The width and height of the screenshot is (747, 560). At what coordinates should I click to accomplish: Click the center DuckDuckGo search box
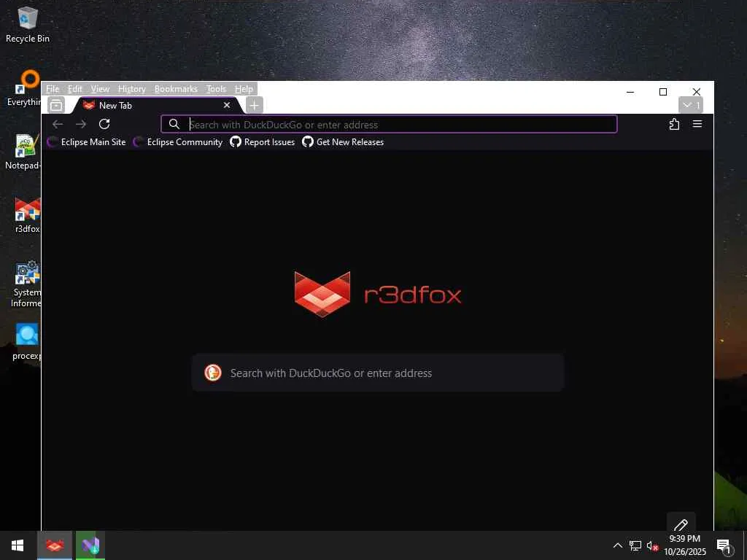tap(378, 373)
